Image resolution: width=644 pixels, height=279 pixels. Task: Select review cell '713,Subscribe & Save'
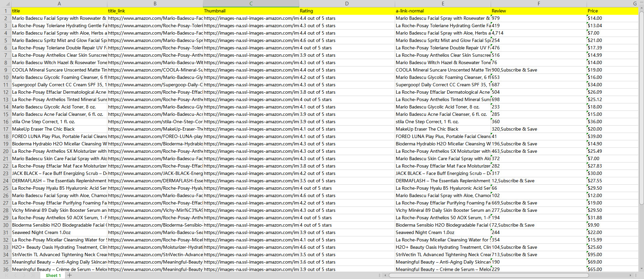[x=539, y=254]
